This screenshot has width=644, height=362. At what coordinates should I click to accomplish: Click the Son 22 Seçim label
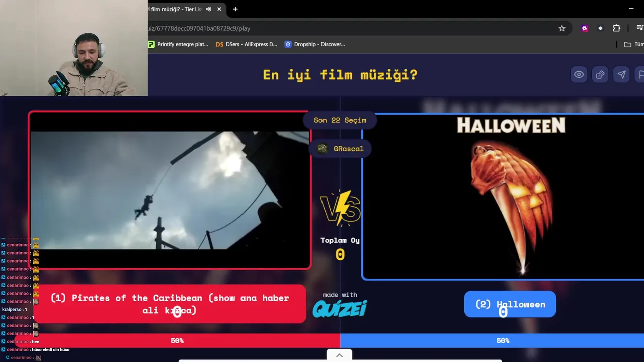340,120
